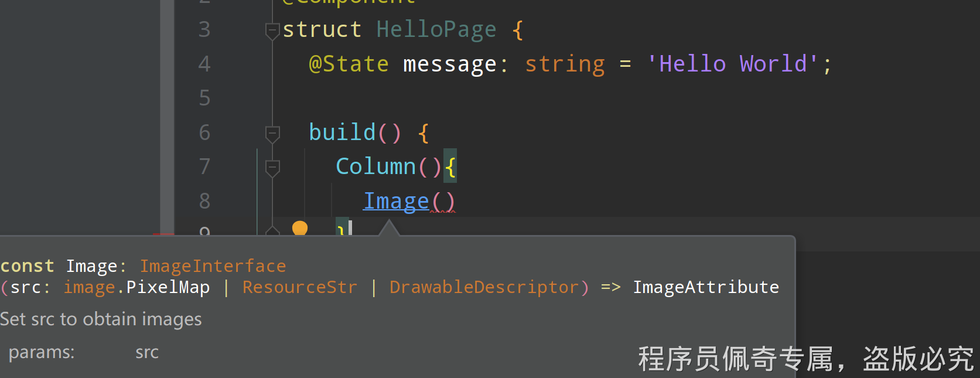
Task: Open the ImageInterface type link in tooltip
Action: click(213, 266)
